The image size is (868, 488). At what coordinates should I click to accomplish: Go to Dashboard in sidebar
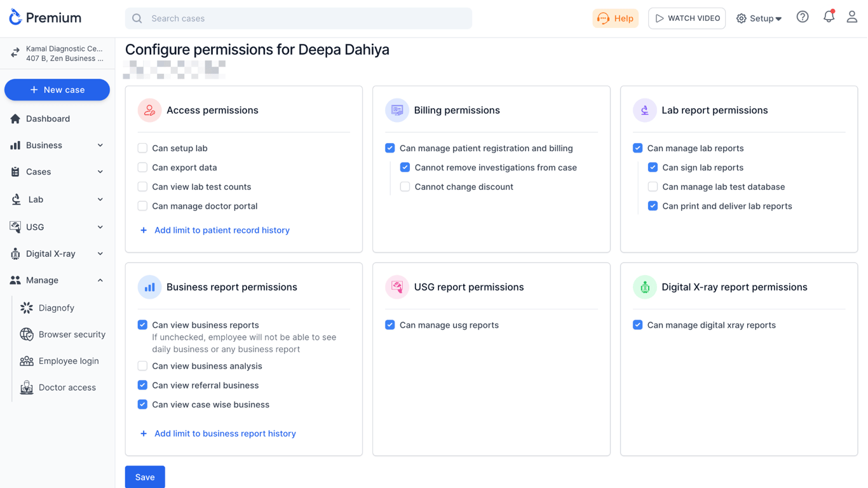48,119
